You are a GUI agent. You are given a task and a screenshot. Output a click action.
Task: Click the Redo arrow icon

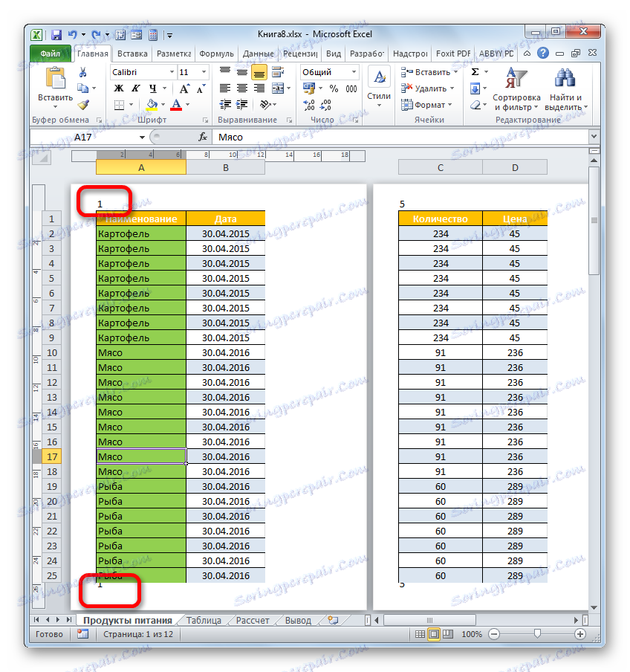pyautogui.click(x=97, y=35)
